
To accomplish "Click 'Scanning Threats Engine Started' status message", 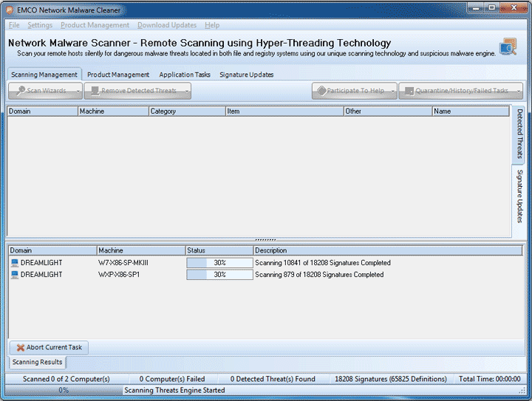I will pos(174,390).
